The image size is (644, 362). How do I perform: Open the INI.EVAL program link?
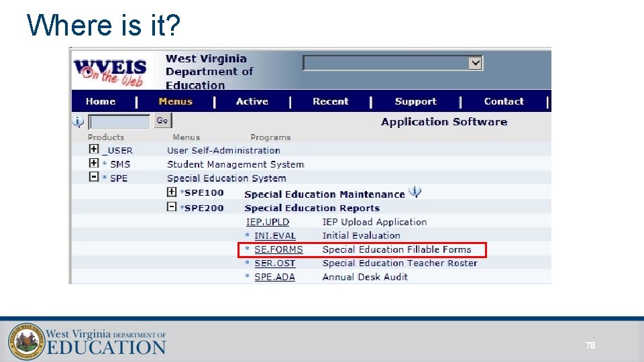(x=275, y=236)
